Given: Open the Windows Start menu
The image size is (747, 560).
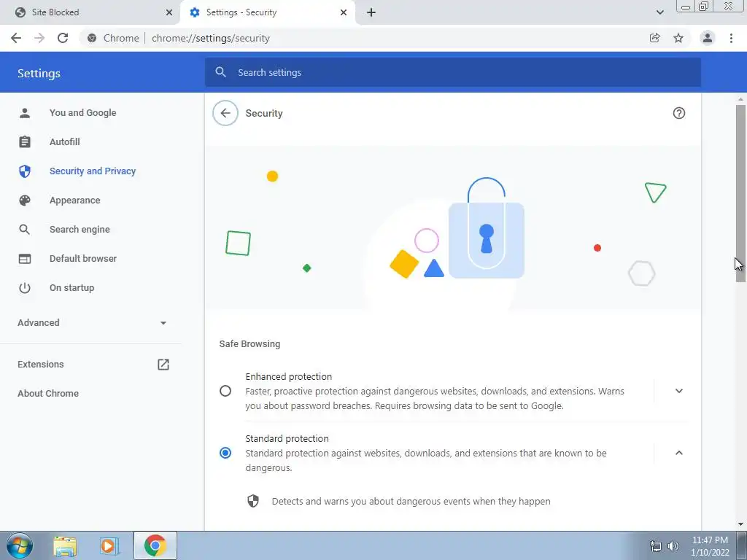Looking at the screenshot, I should (20, 545).
